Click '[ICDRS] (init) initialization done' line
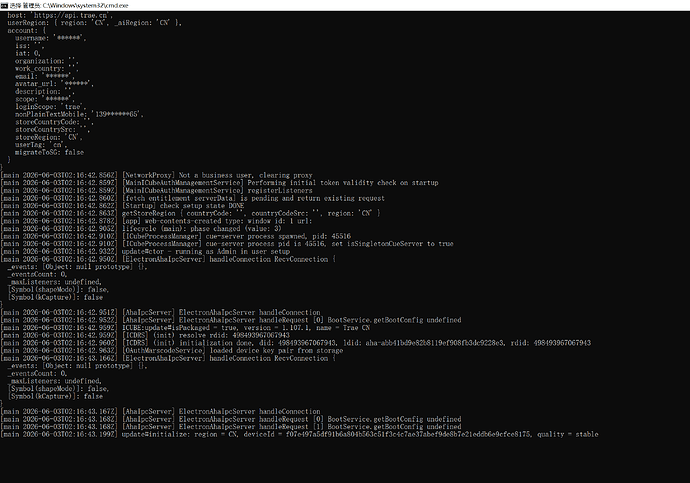The width and height of the screenshot is (690, 483). (295, 343)
